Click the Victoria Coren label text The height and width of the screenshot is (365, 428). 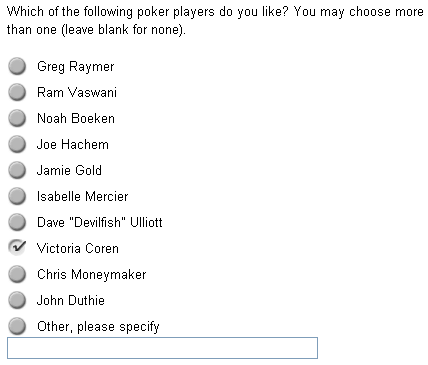point(78,248)
